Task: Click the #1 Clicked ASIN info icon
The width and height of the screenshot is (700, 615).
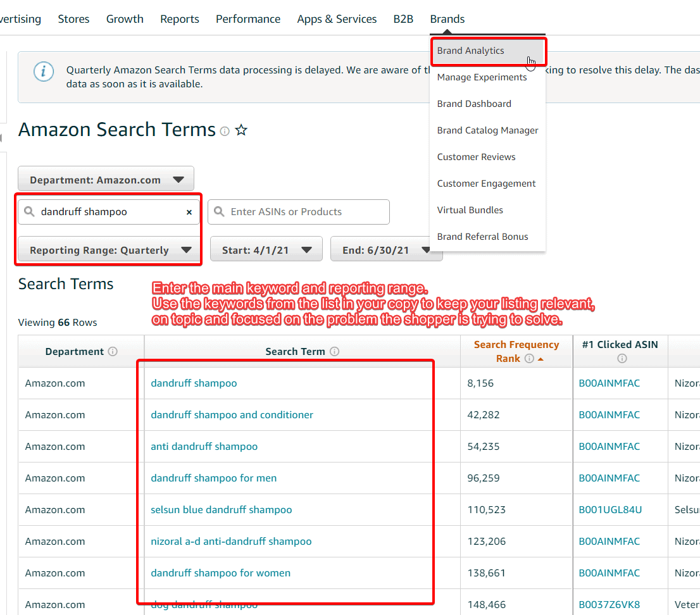Action: pos(622,358)
